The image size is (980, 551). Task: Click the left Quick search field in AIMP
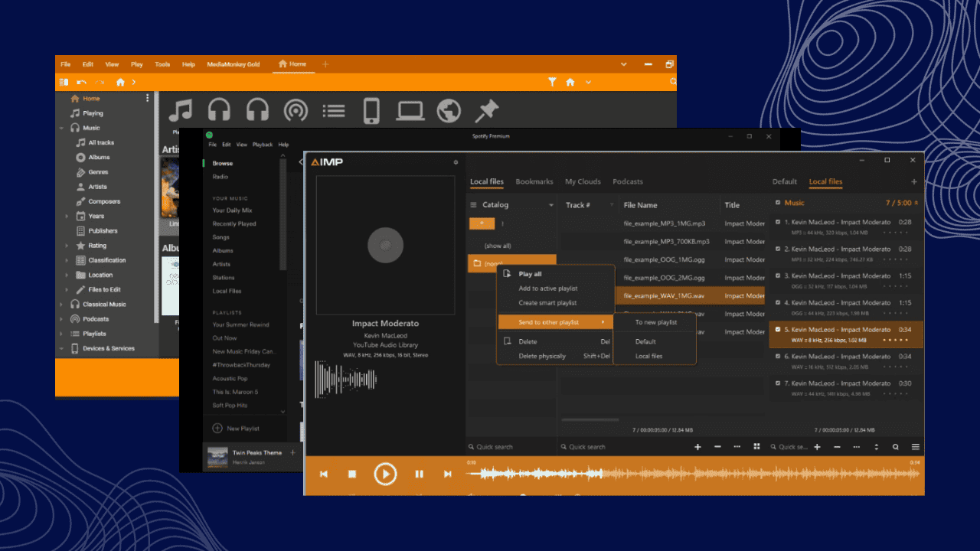coord(511,447)
